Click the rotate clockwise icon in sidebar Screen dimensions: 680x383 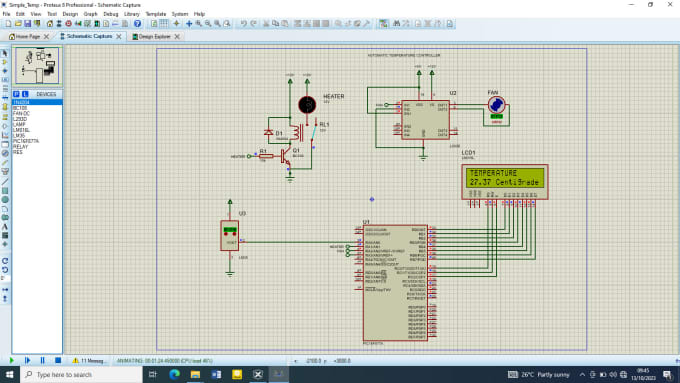[5, 261]
